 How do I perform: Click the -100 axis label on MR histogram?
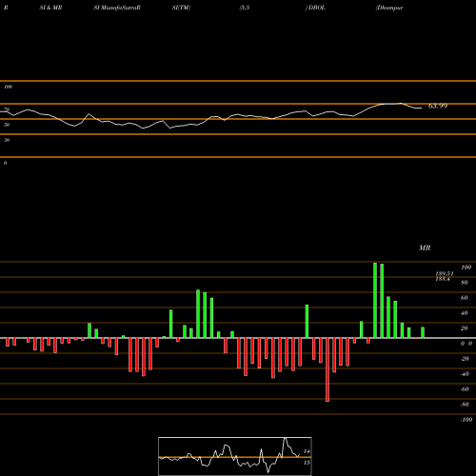[x=466, y=420]
